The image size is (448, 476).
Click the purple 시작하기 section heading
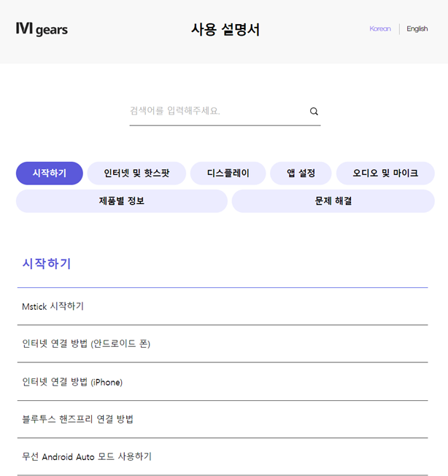click(x=47, y=264)
